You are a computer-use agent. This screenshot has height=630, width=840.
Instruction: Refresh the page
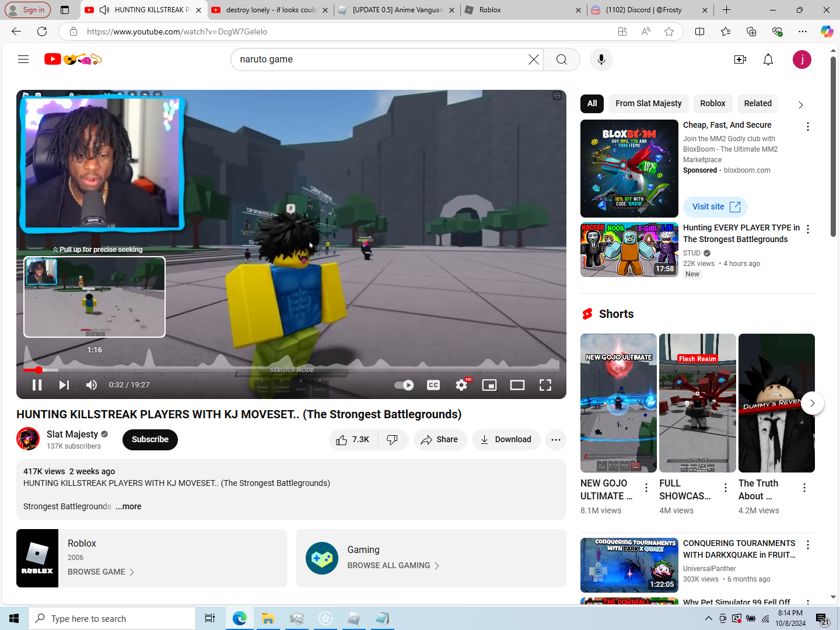click(x=42, y=32)
